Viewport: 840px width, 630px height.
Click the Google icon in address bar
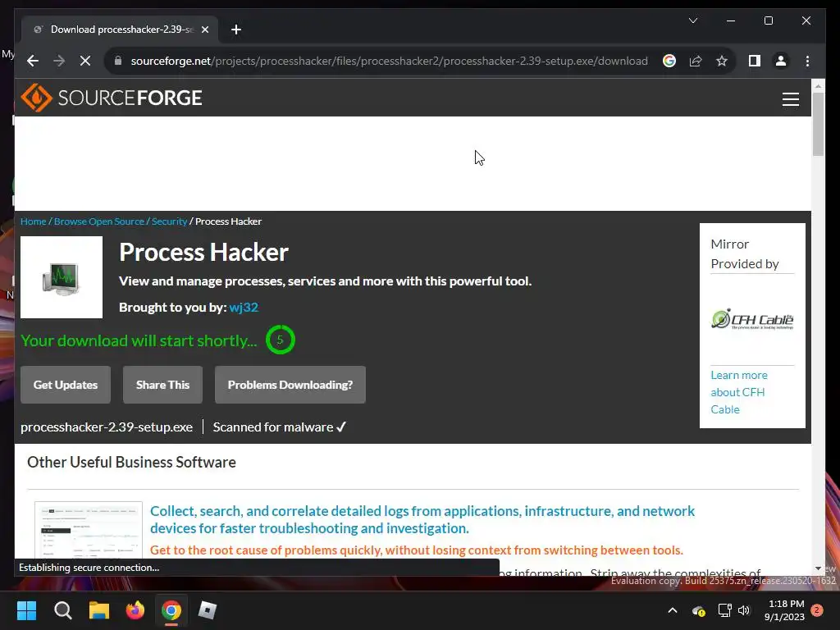point(669,61)
